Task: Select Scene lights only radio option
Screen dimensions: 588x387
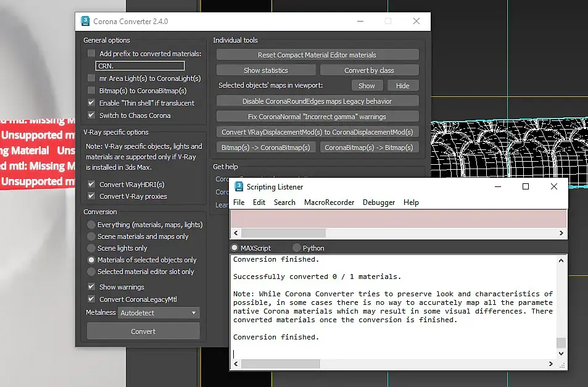Action: pyautogui.click(x=91, y=248)
